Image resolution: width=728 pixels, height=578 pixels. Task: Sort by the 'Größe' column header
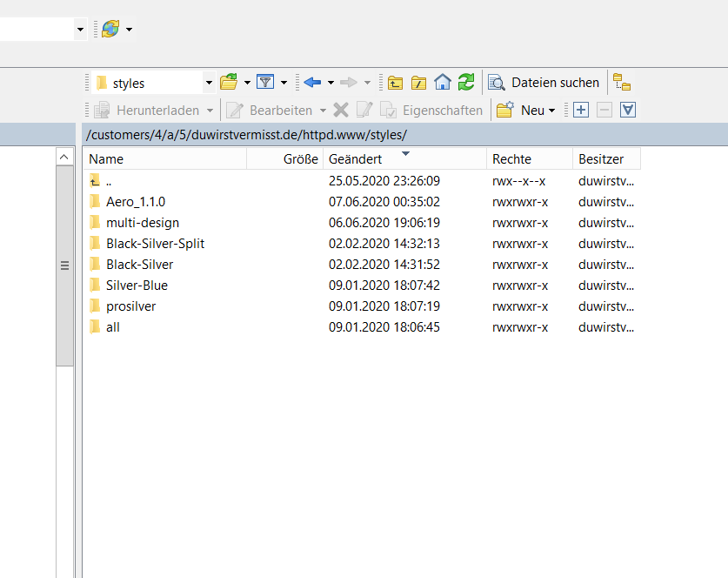284,159
